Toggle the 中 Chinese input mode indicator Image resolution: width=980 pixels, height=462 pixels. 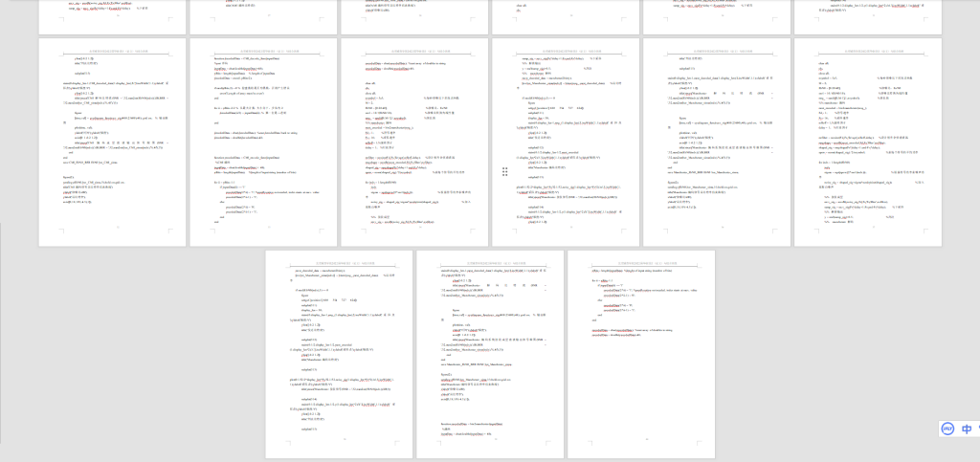(x=968, y=429)
